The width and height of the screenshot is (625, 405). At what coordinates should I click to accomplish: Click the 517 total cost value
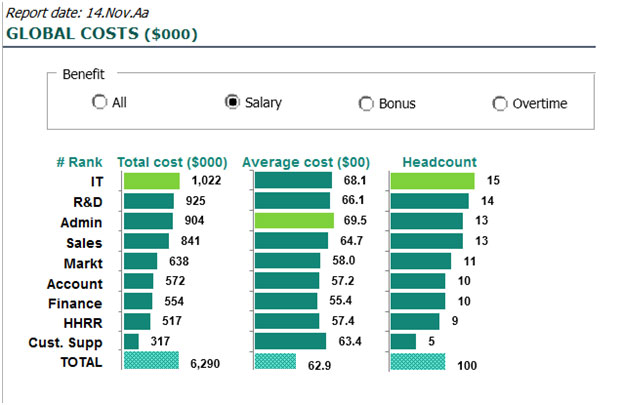click(172, 320)
